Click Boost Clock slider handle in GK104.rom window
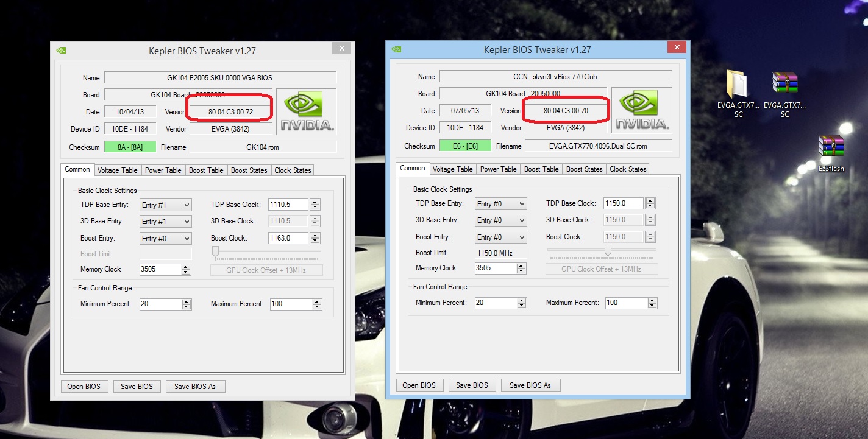The height and width of the screenshot is (439, 868). tap(215, 252)
